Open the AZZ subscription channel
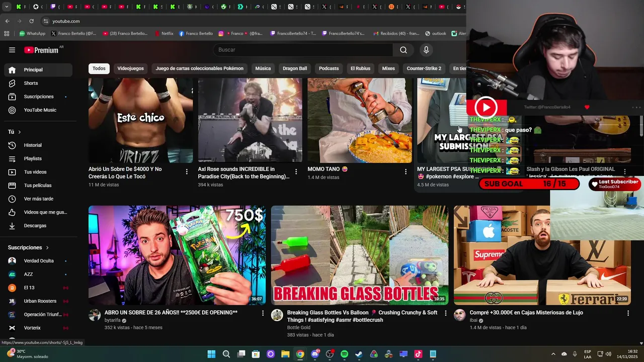Viewport: 644px width, 362px height. [x=38, y=275]
